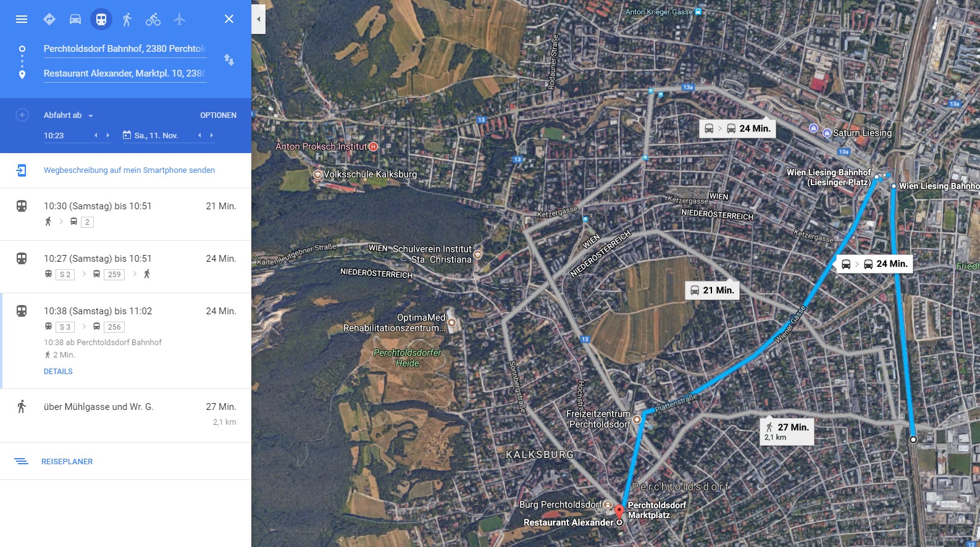The width and height of the screenshot is (980, 547).
Task: Open DETAILS of 10:38 route
Action: (58, 372)
